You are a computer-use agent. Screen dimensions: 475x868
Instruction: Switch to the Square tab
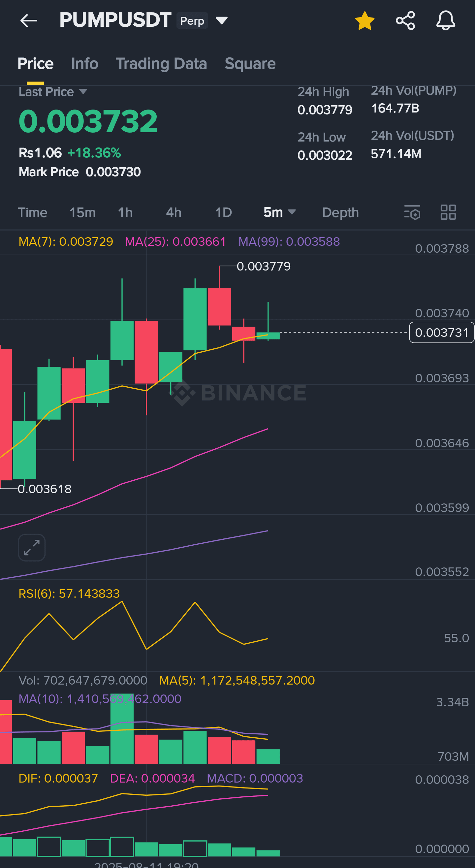coord(250,64)
